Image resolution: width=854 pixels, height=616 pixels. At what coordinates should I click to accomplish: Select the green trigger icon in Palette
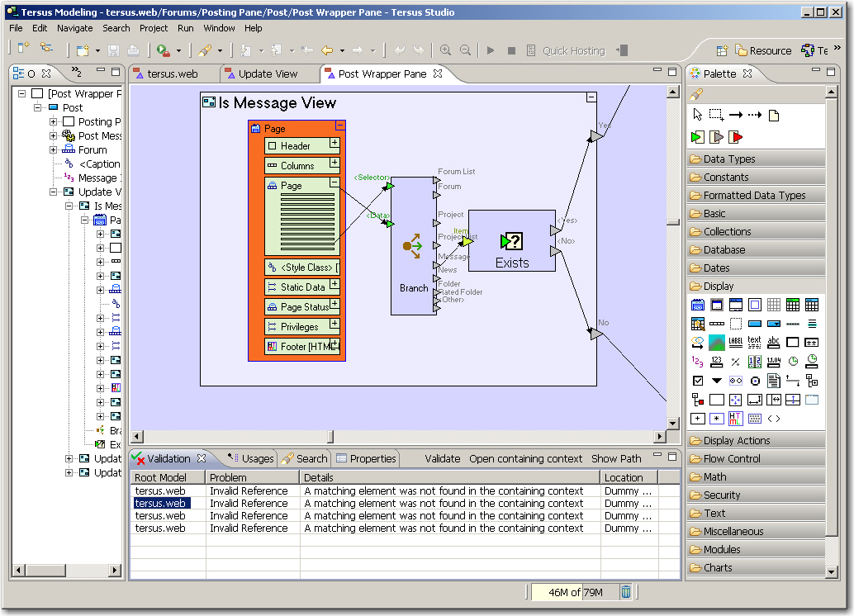tap(698, 137)
